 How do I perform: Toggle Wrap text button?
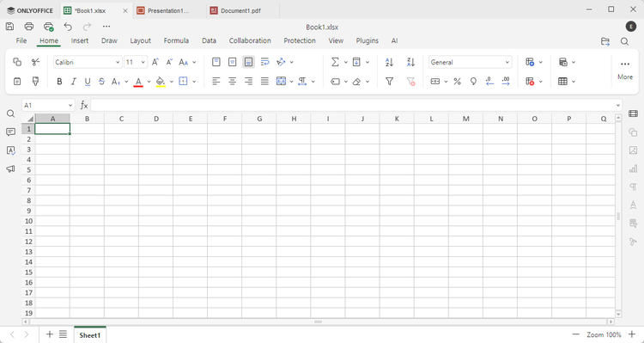[265, 62]
